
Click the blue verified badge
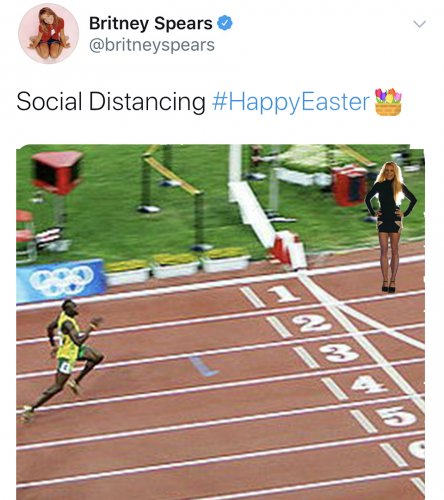225,23
